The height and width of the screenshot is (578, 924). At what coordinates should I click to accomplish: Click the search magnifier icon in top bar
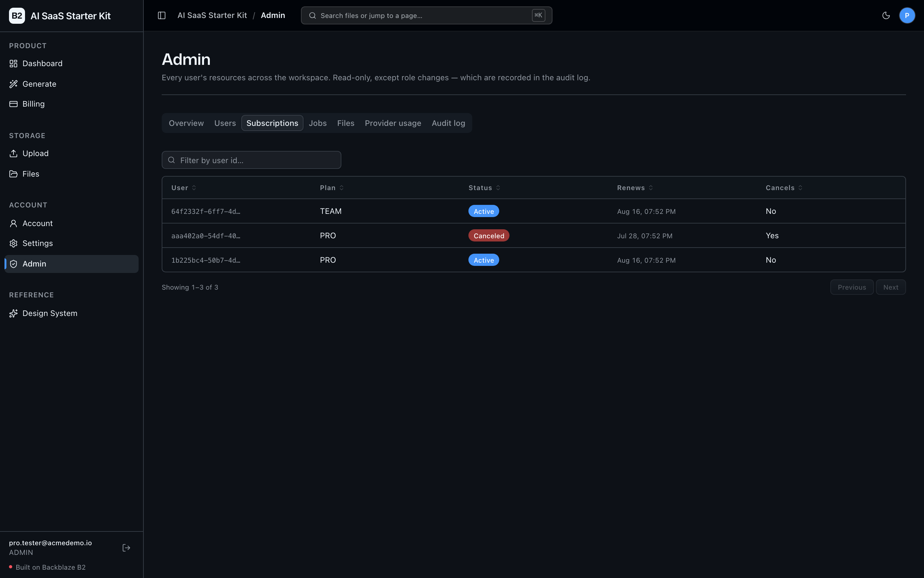312,16
